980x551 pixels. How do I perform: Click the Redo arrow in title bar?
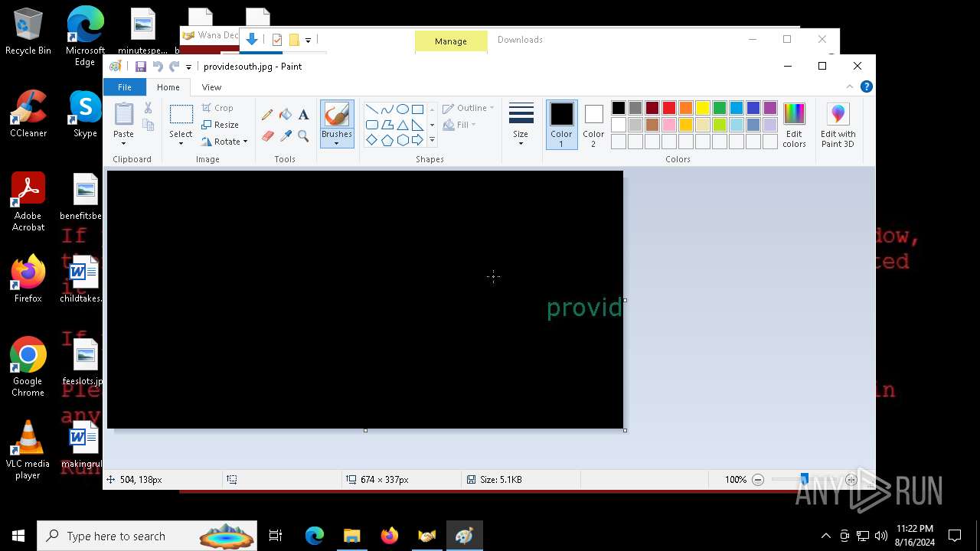pyautogui.click(x=174, y=67)
